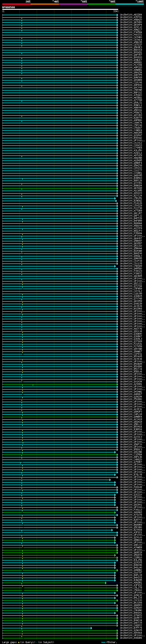Select the UniRef100_C6HK74 label
Screen dimensions: 146x644
[131, 123]
